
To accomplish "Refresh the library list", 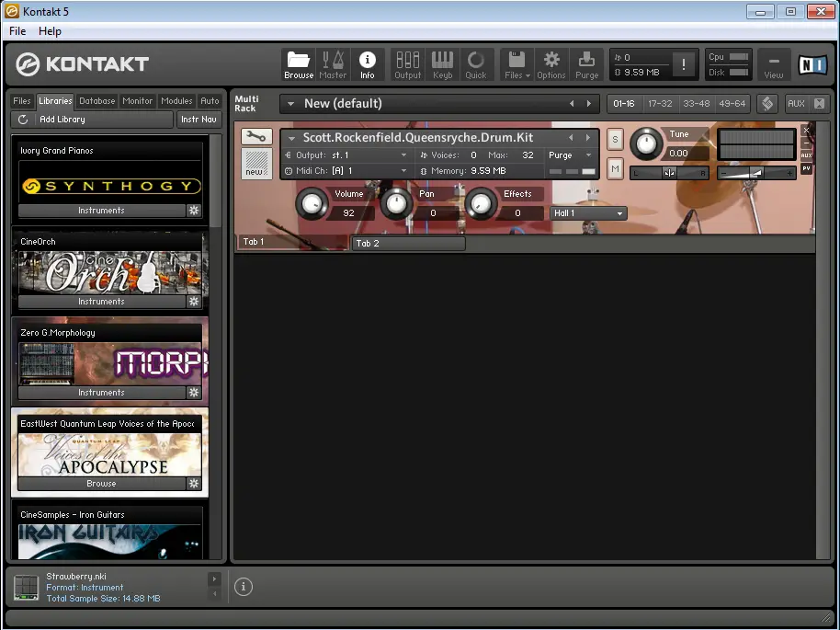I will (23, 120).
